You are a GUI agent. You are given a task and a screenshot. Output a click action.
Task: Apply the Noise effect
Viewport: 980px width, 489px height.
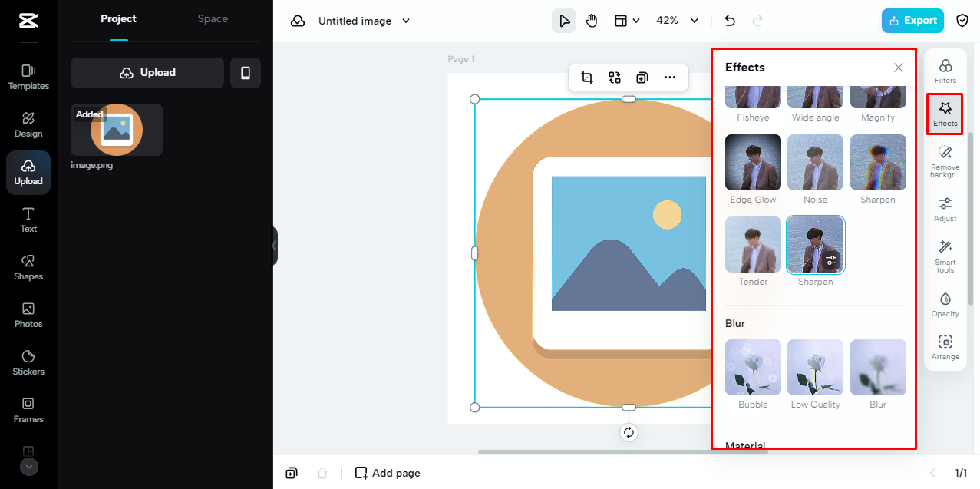[815, 163]
